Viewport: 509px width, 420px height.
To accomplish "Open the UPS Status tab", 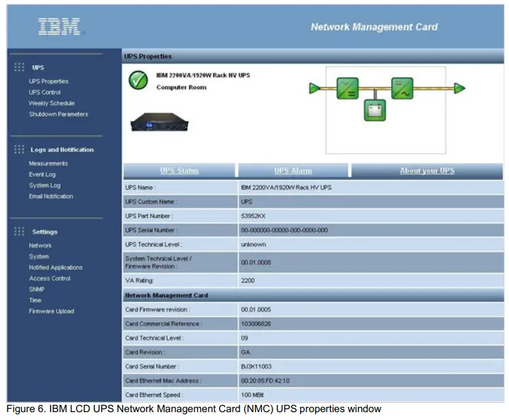I will 179,171.
